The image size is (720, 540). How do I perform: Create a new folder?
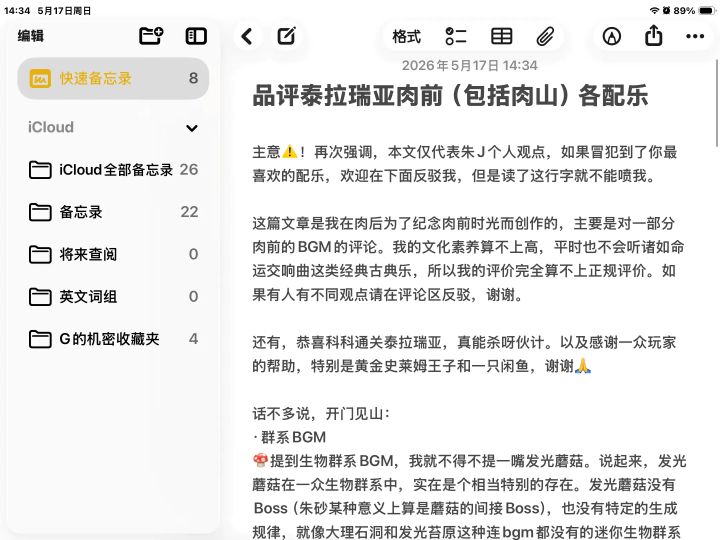pos(151,36)
